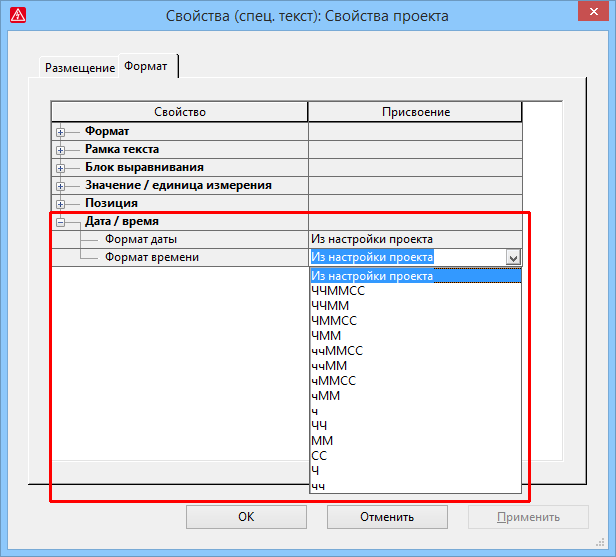Expand the Блок выравнивания group
Viewport: 616px width, 557px height.
61,167
